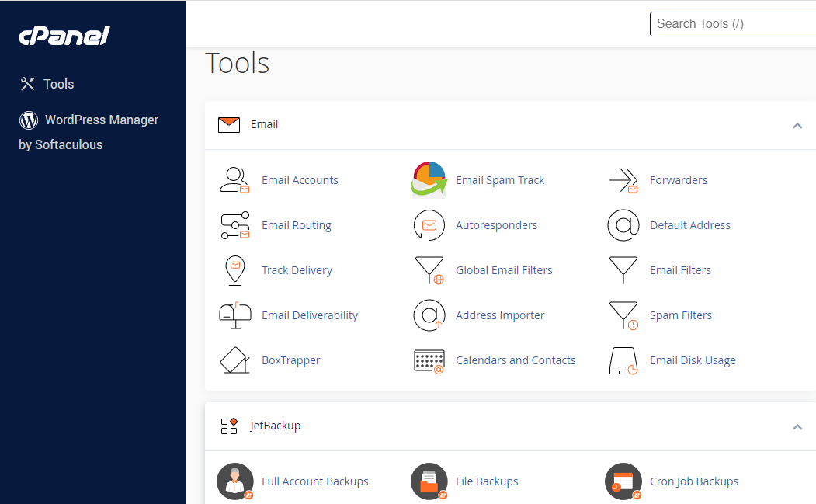
Task: Click the Email Filters funnel icon
Action: click(x=623, y=269)
